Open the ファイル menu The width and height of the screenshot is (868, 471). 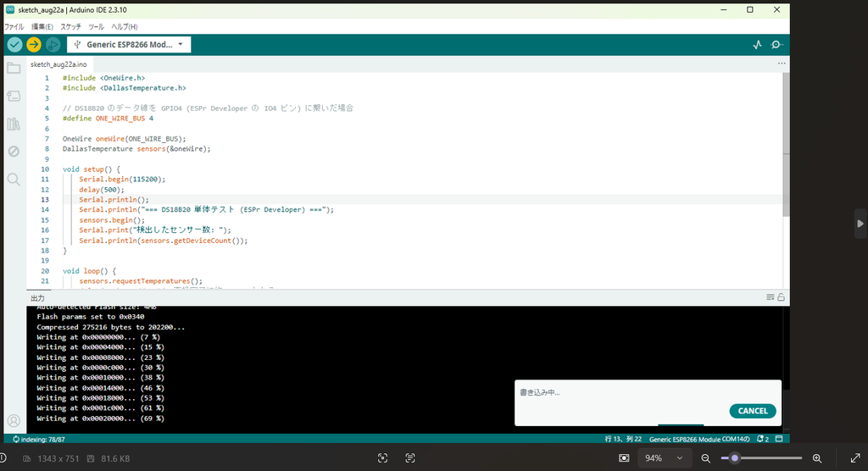(14, 26)
